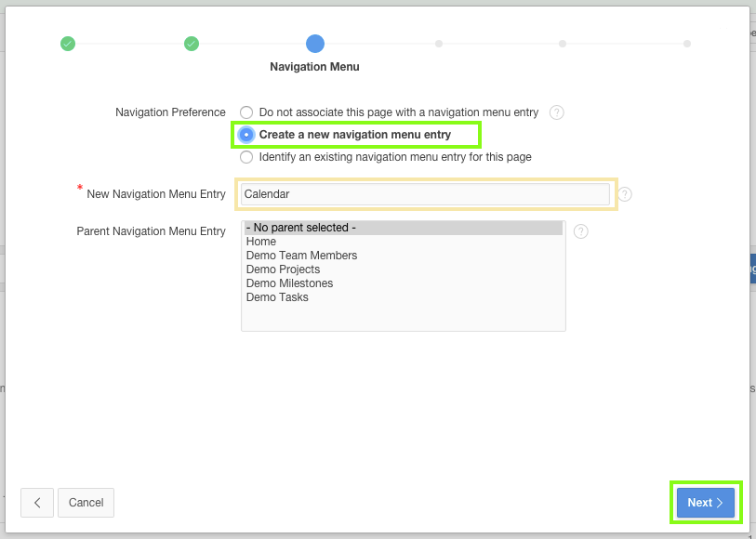This screenshot has height=539, width=756.
Task: Click the current Navigation Menu step circle
Action: [315, 44]
